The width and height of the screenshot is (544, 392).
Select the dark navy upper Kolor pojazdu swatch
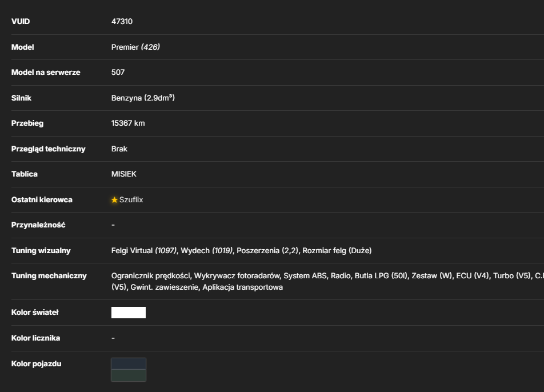(129, 364)
